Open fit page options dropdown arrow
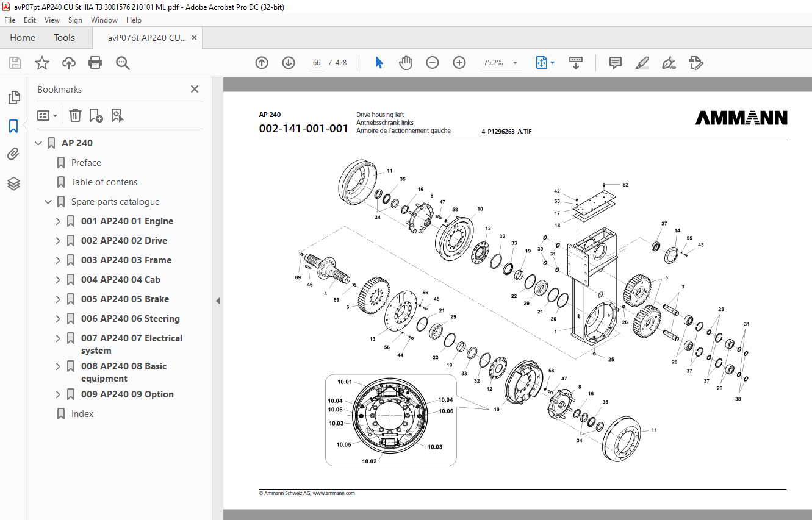The width and height of the screenshot is (812, 520). (552, 63)
